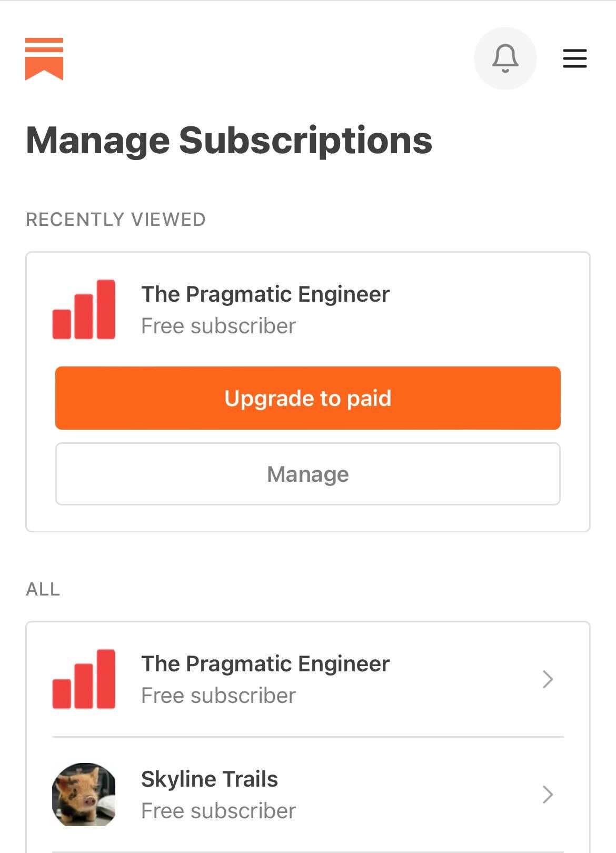Click the RECENTLY VIEWED section label
This screenshot has height=853, width=616.
(116, 220)
